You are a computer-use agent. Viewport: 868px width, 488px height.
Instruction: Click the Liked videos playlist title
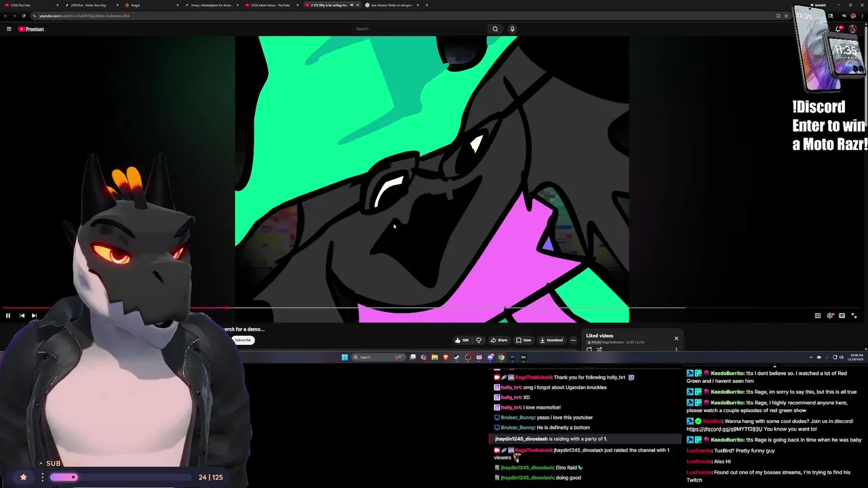599,335
